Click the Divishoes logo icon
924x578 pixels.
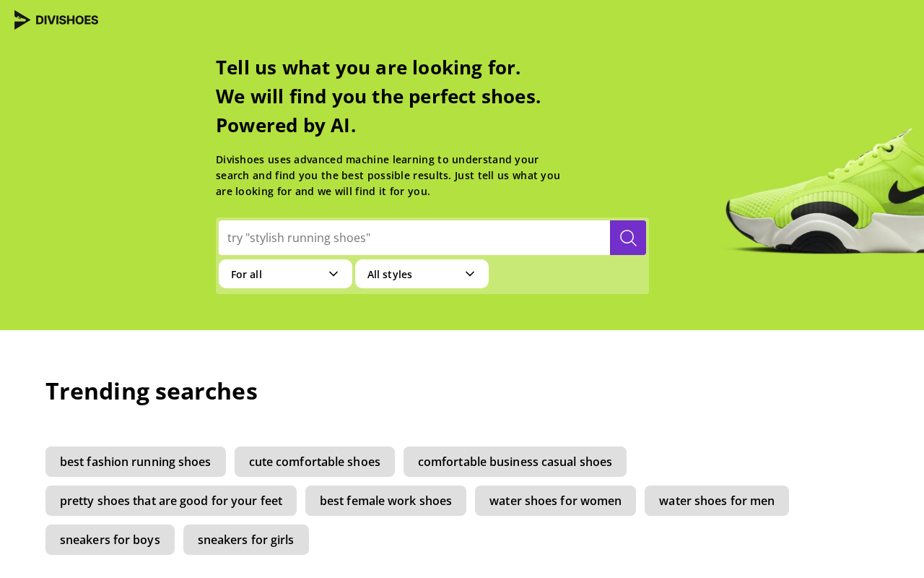coord(22,20)
